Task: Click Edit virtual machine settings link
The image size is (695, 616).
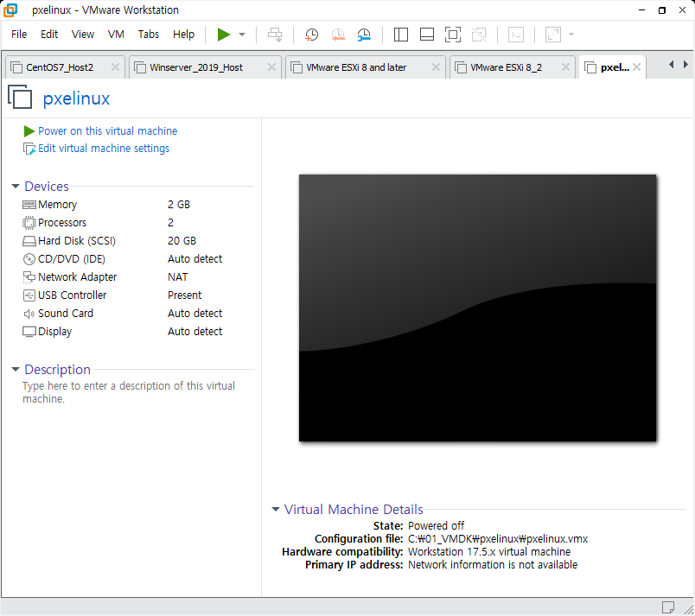Action: coord(104,149)
